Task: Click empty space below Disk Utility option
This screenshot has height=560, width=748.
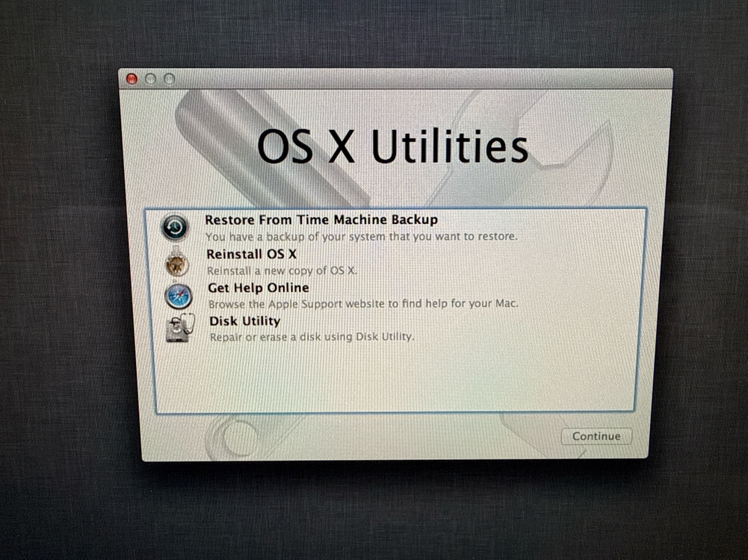Action: (396, 377)
